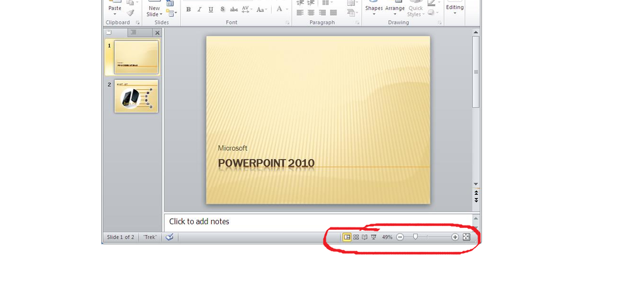The width and height of the screenshot is (644, 304).
Task: Select slide 2 thumbnail
Action: 136,96
